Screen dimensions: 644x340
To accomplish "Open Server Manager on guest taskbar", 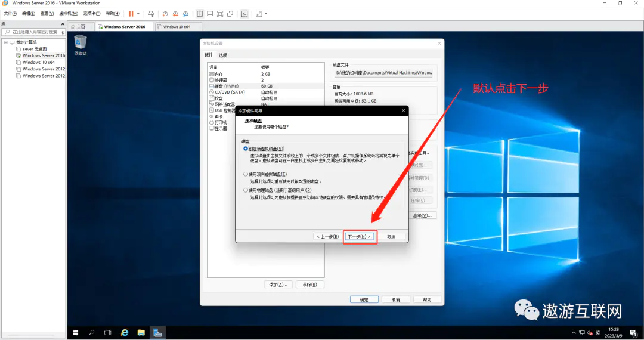I will point(157,333).
